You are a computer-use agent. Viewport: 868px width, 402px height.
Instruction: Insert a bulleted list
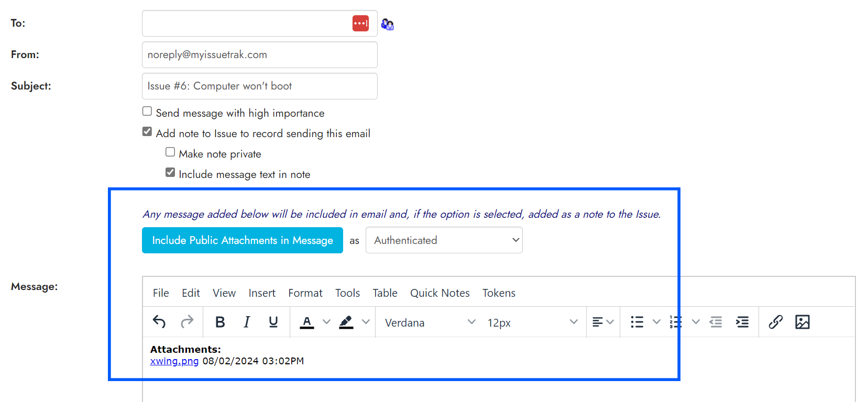coord(637,322)
